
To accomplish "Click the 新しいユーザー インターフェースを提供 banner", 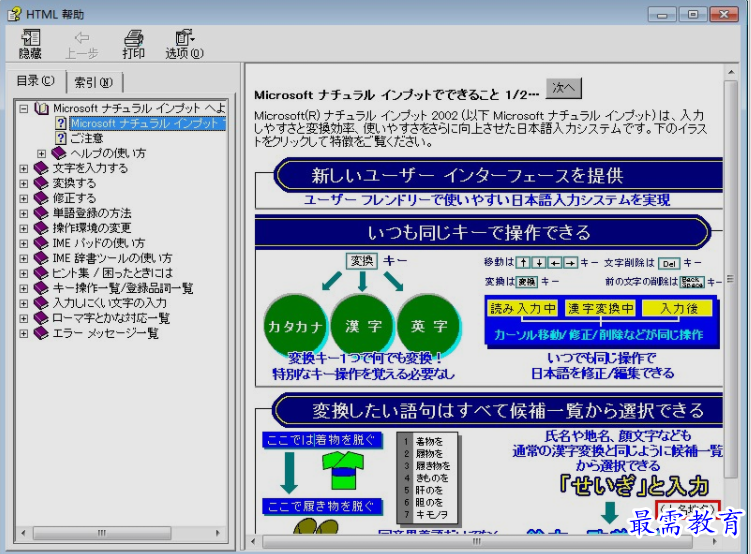I will coord(498,175).
